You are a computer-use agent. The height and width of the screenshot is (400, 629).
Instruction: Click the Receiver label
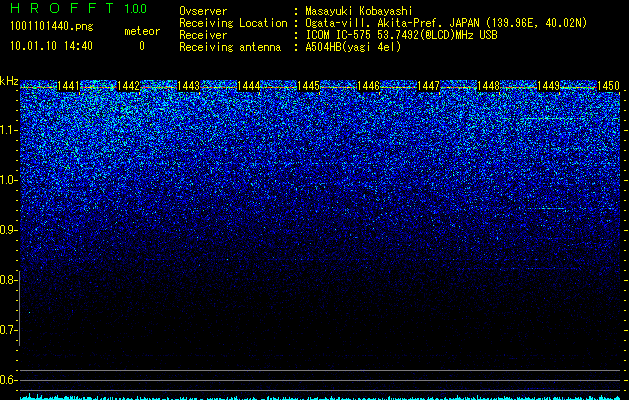(x=203, y=35)
